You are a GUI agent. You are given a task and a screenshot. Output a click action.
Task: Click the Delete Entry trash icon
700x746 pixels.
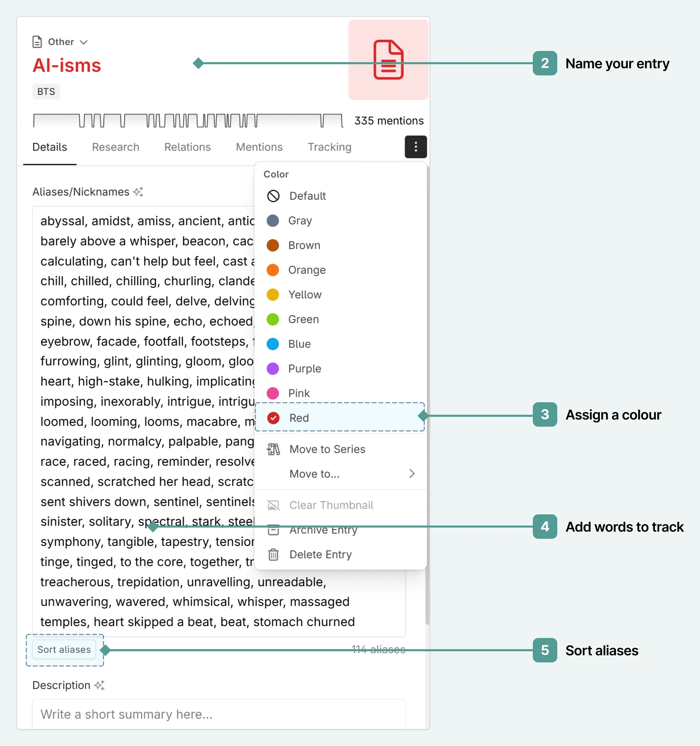(273, 554)
